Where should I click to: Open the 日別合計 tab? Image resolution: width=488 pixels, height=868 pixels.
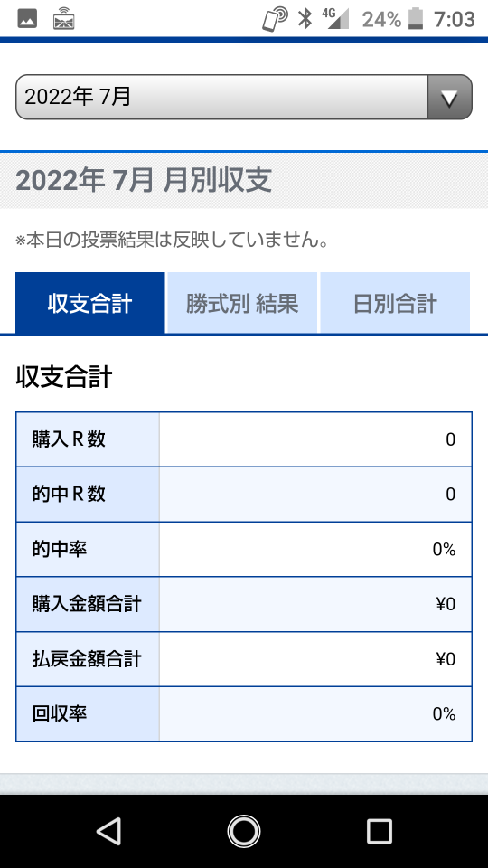(395, 304)
